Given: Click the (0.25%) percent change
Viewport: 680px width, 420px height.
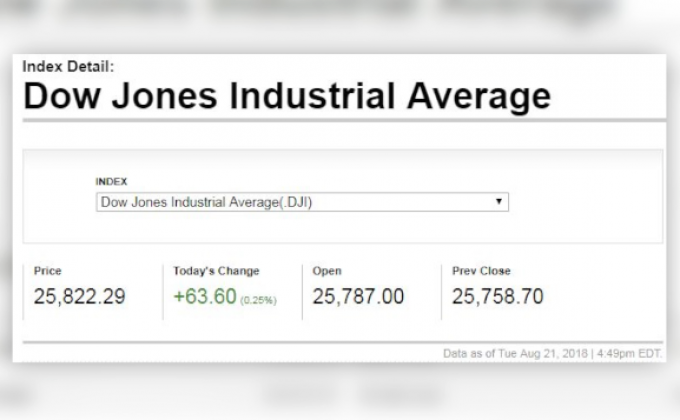Looking at the screenshot, I should point(258,299).
